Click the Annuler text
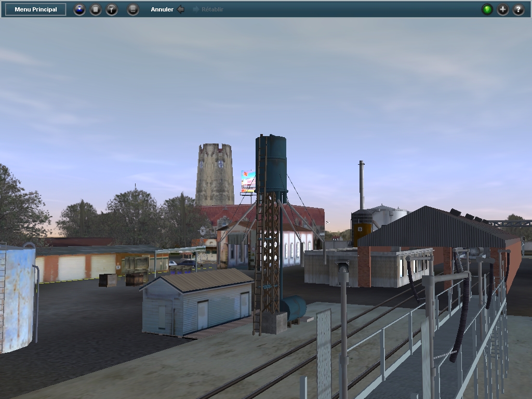 (x=162, y=9)
